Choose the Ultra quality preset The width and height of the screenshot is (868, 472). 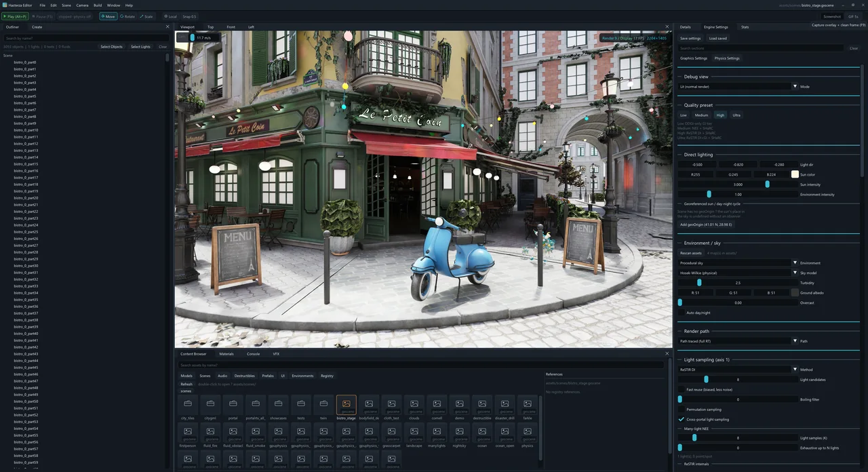(736, 115)
